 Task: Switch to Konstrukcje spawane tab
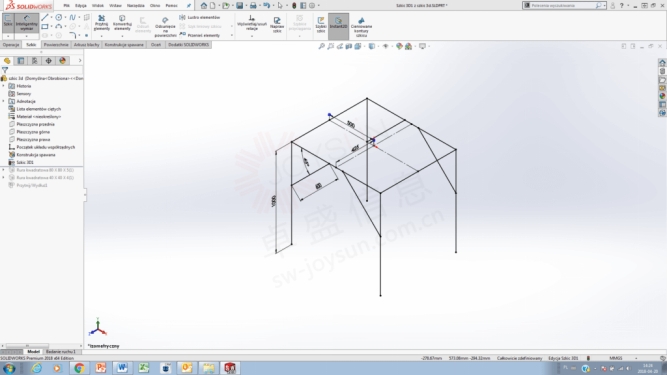pos(124,45)
